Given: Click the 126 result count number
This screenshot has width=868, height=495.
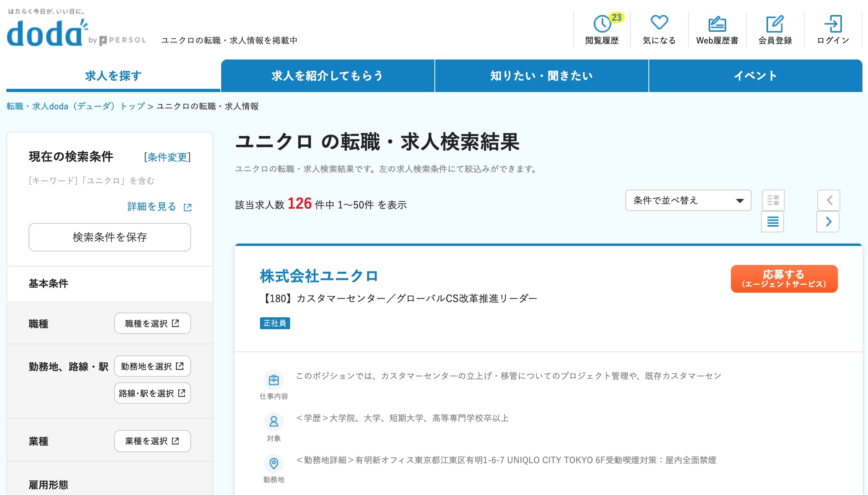Looking at the screenshot, I should pyautogui.click(x=300, y=203).
